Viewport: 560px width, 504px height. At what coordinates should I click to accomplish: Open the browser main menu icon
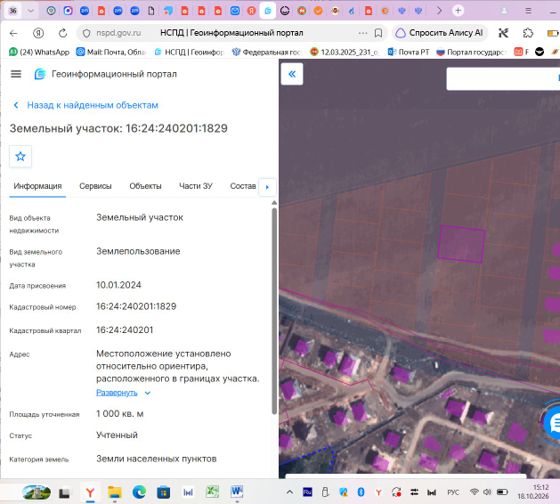(528, 11)
